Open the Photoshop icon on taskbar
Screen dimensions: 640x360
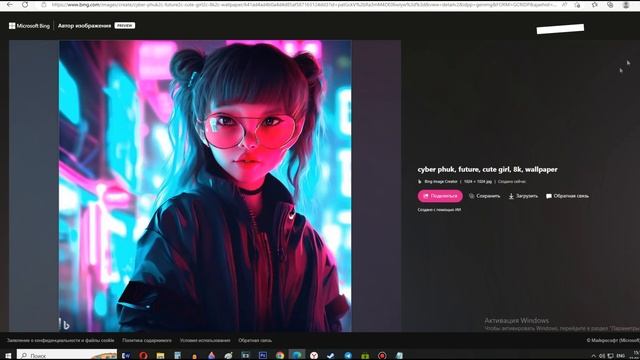pyautogui.click(x=263, y=356)
